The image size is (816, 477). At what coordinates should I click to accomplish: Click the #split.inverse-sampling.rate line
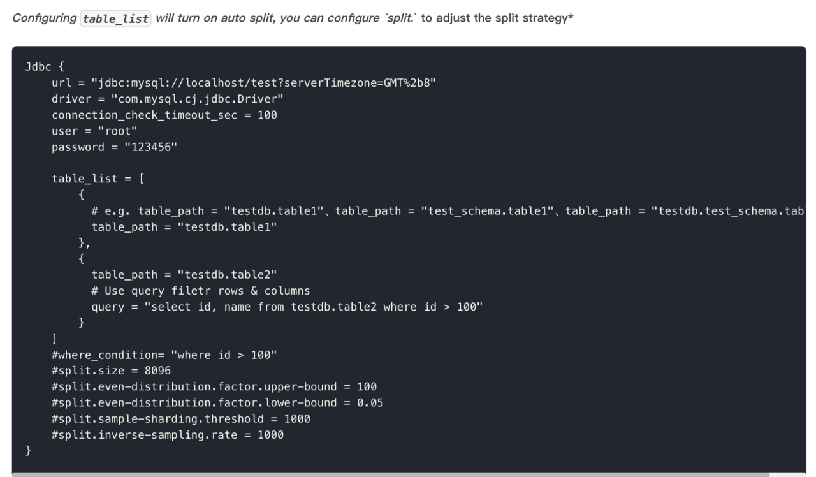(x=165, y=435)
